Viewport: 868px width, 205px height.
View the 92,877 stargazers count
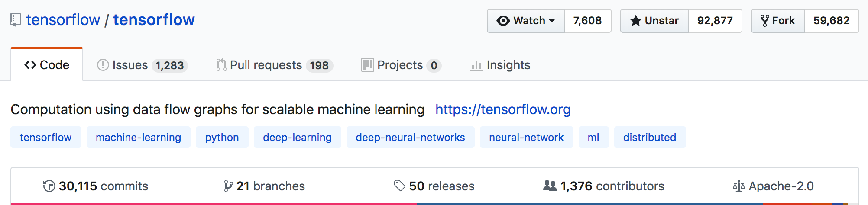(715, 21)
